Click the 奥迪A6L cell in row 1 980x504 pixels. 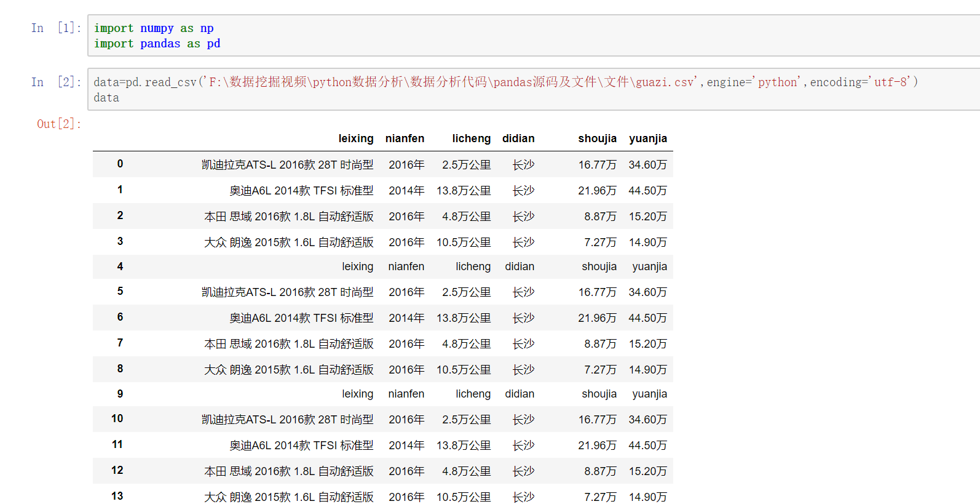(x=301, y=191)
